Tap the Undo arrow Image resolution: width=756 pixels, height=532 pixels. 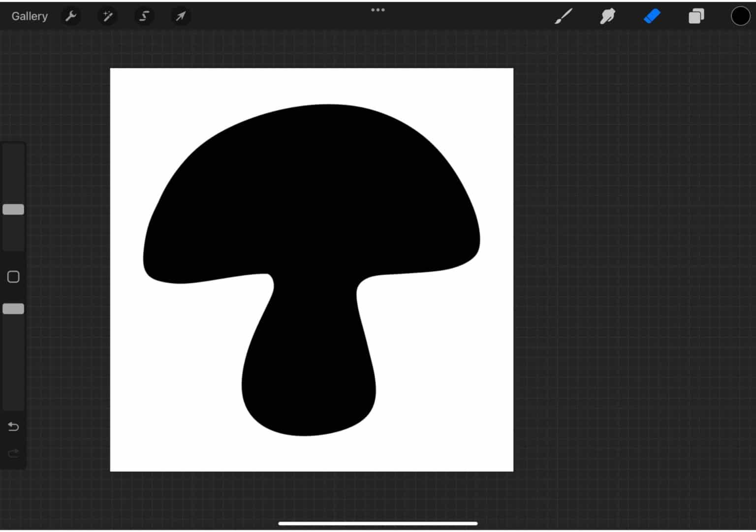tap(13, 427)
